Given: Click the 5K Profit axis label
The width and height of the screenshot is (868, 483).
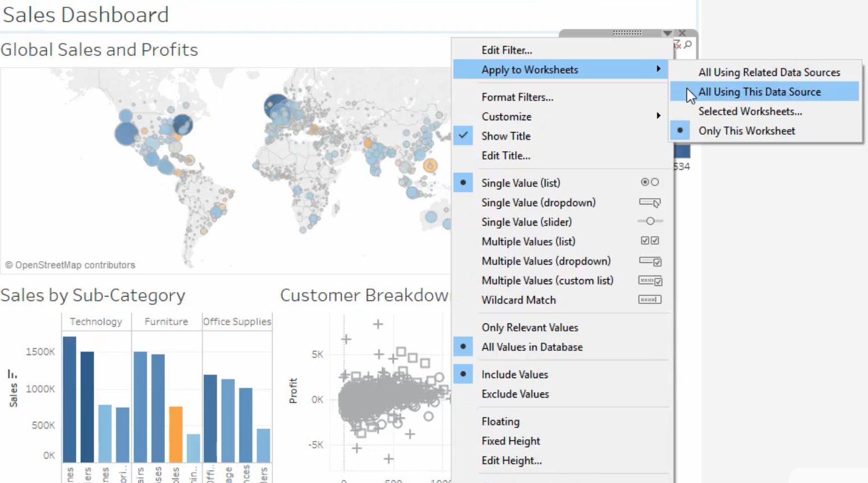Looking at the screenshot, I should click(318, 354).
